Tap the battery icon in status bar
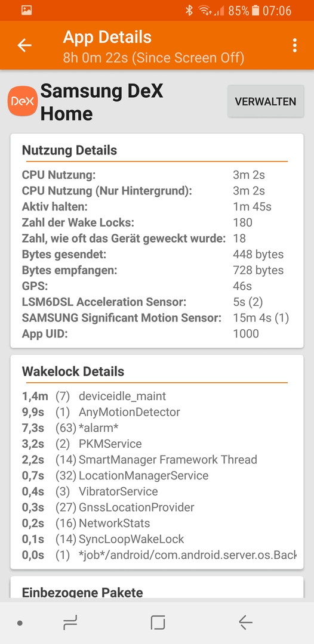Viewport: 314px width, 644px height. 255,11
